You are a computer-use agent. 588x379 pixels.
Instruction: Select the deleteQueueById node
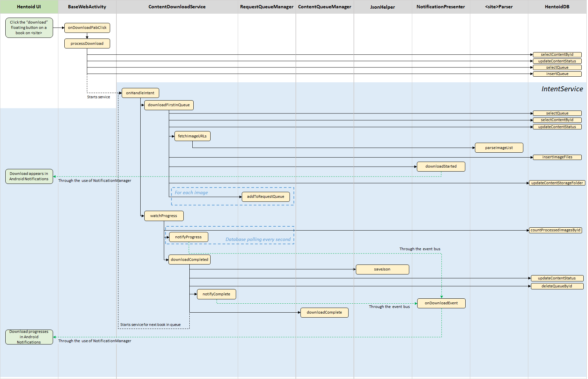(x=557, y=286)
